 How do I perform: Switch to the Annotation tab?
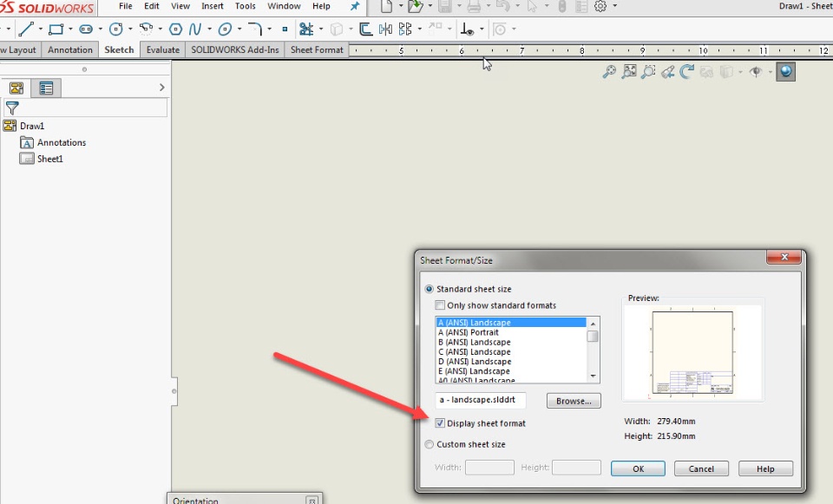(70, 50)
